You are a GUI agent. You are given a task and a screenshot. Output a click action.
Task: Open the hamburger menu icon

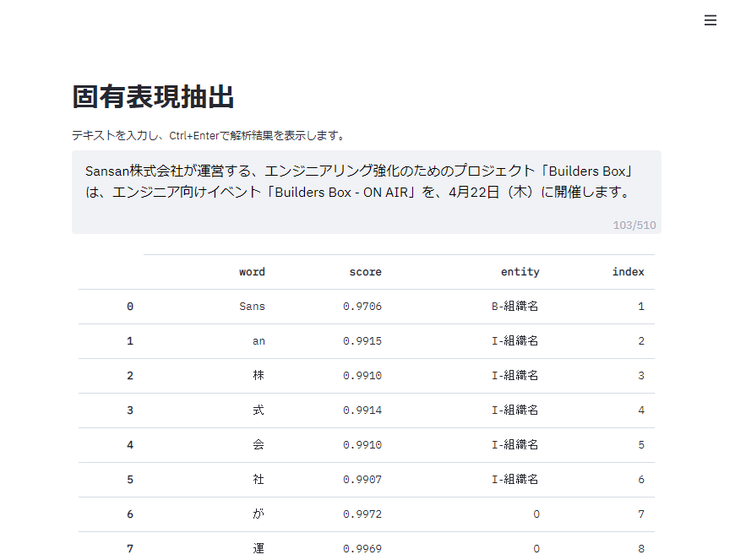point(710,20)
